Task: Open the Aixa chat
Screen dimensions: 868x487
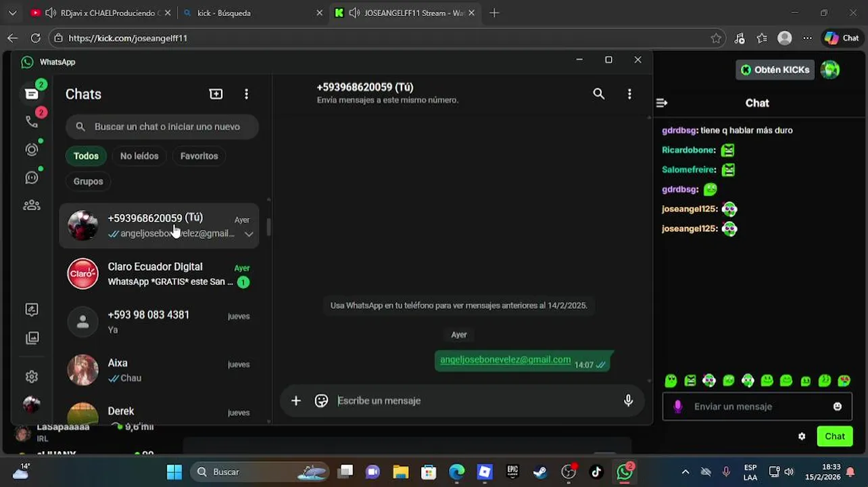Action: click(160, 370)
